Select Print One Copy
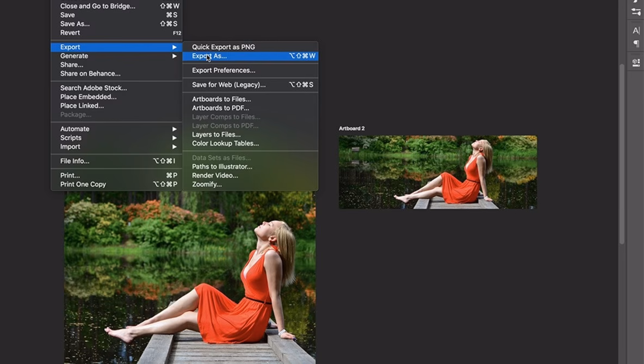Viewport: 644px width, 364px height. [82, 184]
